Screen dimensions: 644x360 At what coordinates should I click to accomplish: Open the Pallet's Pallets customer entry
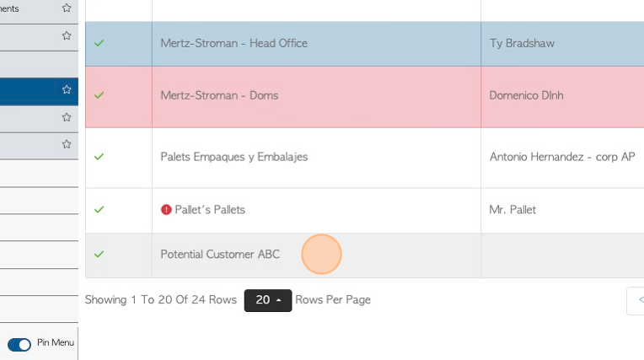pyautogui.click(x=210, y=210)
